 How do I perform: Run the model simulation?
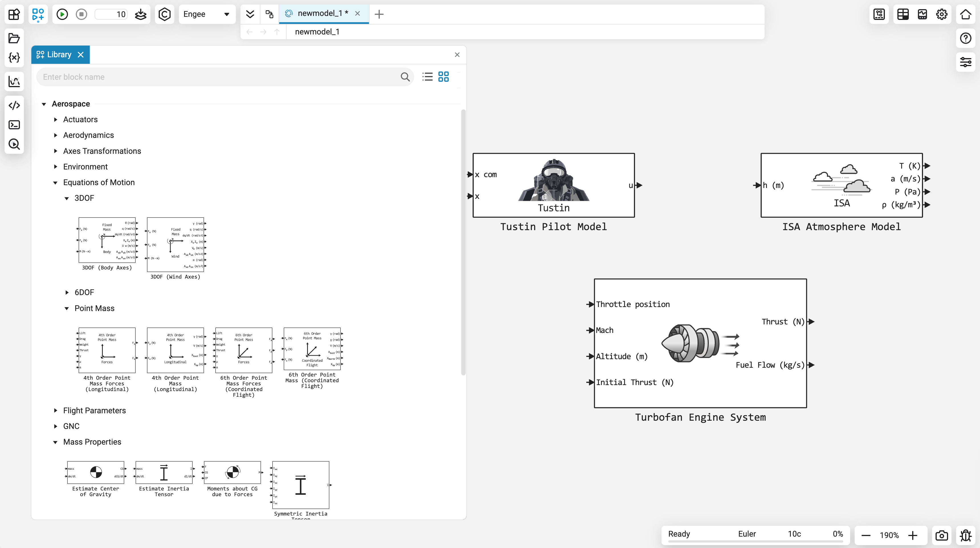pyautogui.click(x=62, y=15)
